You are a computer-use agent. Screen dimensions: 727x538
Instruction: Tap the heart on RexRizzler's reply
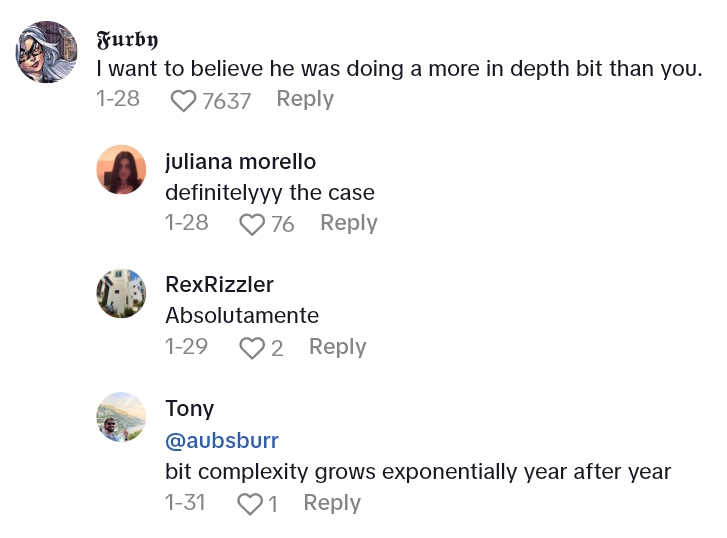[252, 348]
